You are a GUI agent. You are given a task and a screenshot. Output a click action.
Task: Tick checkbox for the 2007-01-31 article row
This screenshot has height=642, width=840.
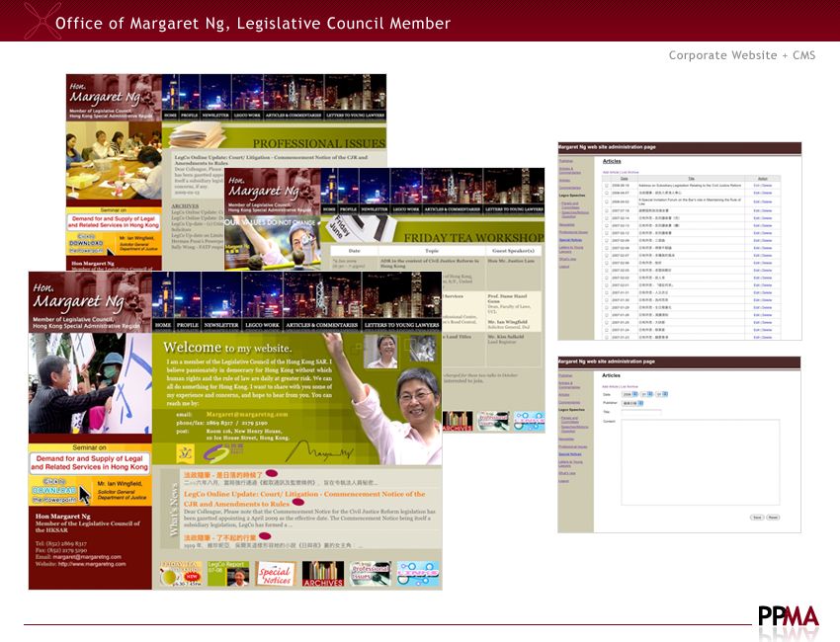pyautogui.click(x=607, y=292)
